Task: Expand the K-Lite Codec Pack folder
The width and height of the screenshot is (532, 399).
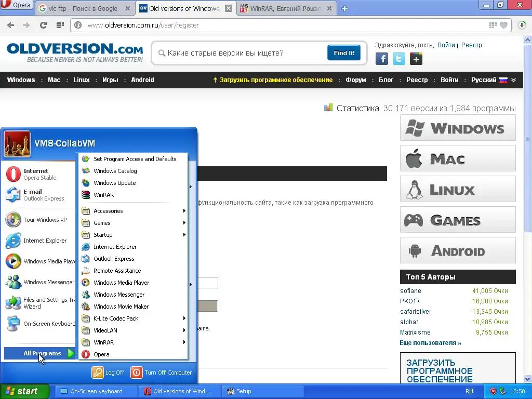Action: [134, 318]
